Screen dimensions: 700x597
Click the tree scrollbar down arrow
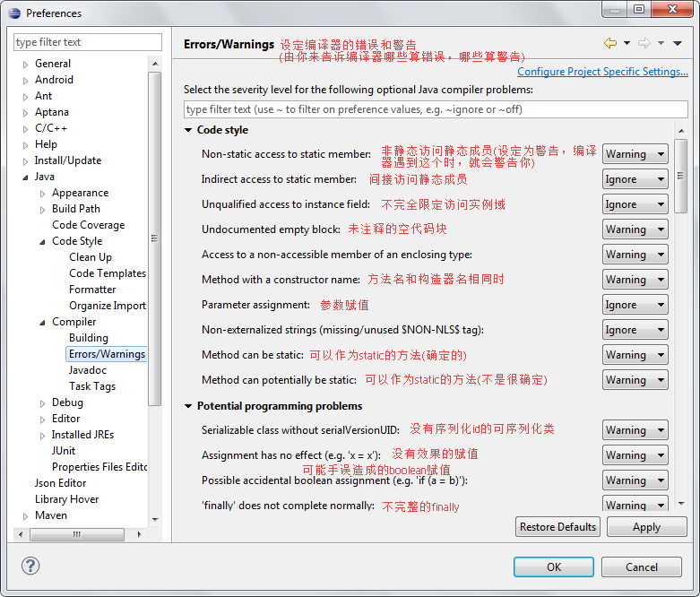coord(155,519)
